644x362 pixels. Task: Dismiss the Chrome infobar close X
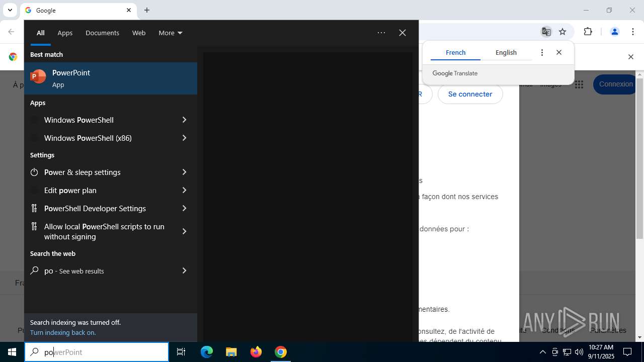[x=630, y=57]
